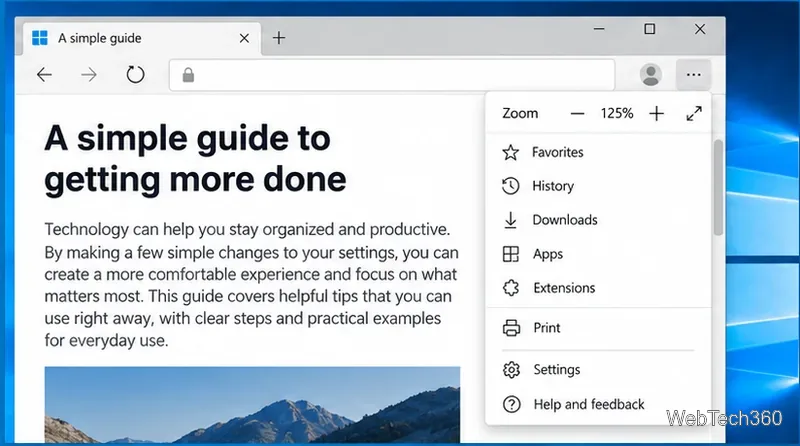Open Settings from the menu

pyautogui.click(x=598, y=369)
